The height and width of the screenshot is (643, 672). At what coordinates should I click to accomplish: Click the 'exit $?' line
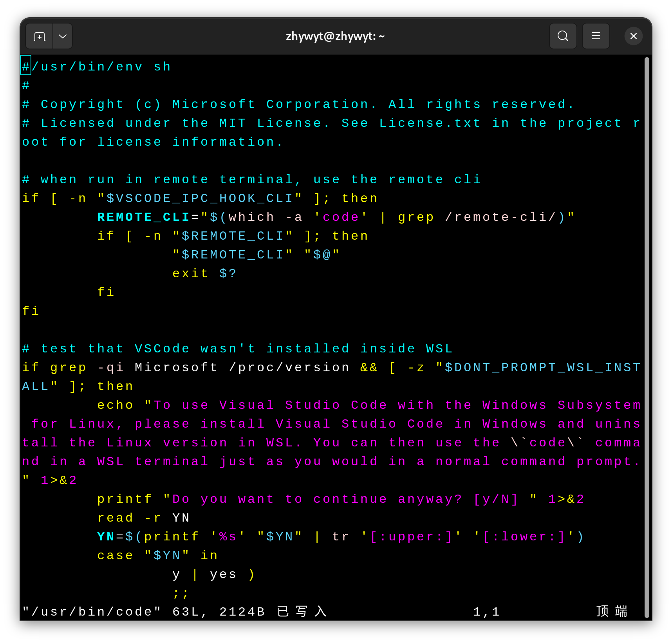204,273
